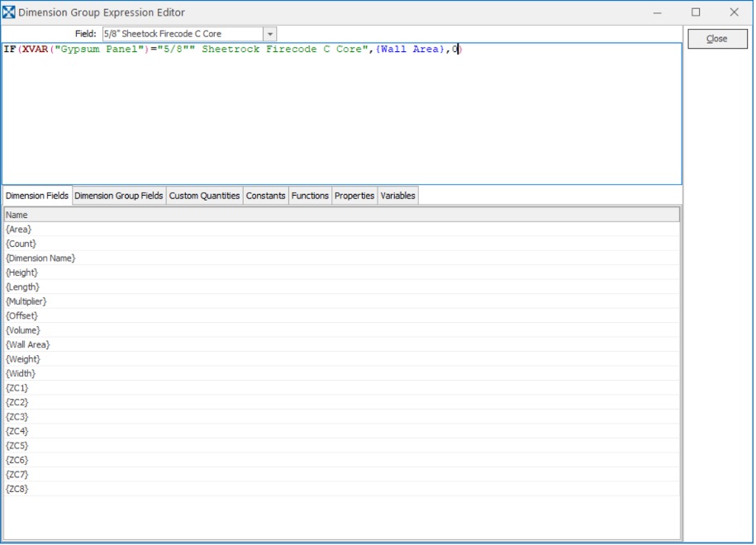This screenshot has height=545, width=756.
Task: Select the {Length} field row
Action: (x=342, y=287)
